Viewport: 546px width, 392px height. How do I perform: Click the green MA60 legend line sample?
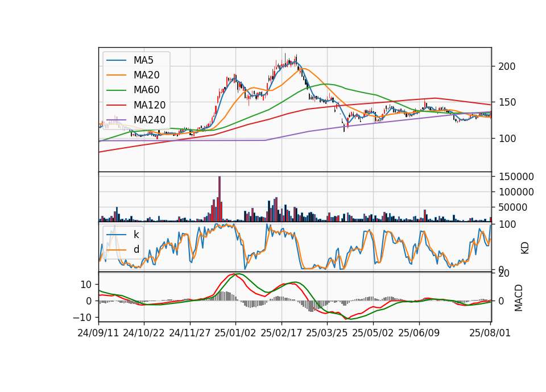click(x=116, y=90)
